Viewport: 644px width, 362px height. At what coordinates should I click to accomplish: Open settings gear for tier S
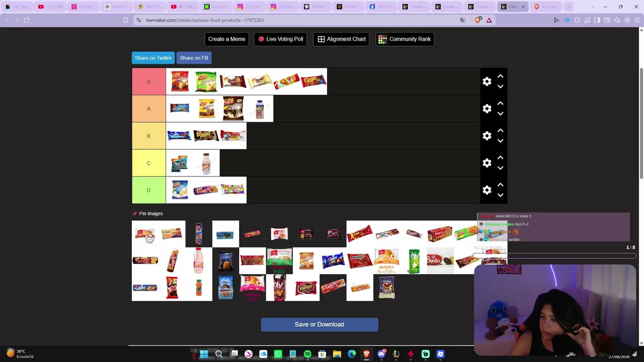coord(487,81)
